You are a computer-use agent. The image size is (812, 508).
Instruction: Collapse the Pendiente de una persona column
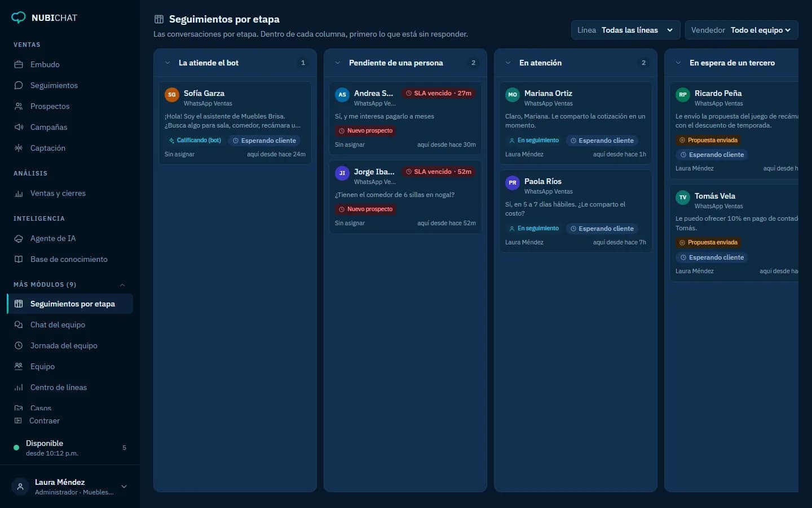[x=338, y=63]
